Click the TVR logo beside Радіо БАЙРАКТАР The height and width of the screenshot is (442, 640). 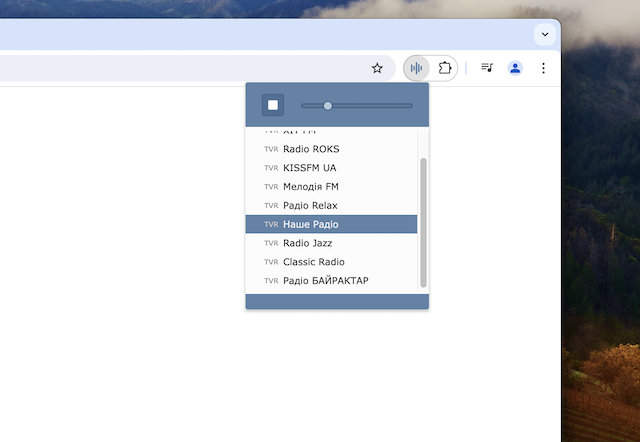[271, 281]
